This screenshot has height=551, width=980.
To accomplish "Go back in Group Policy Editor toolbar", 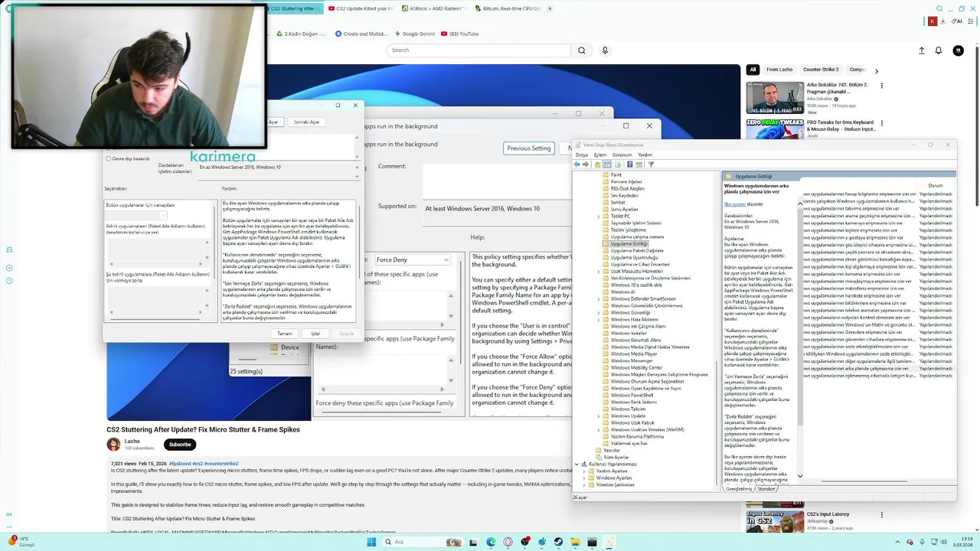I will [577, 164].
